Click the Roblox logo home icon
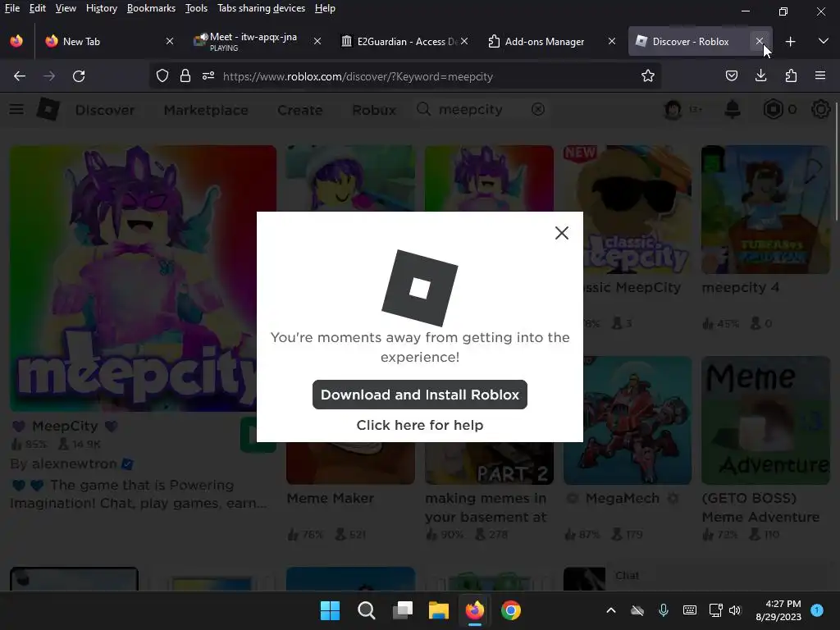The height and width of the screenshot is (630, 840). (48, 109)
